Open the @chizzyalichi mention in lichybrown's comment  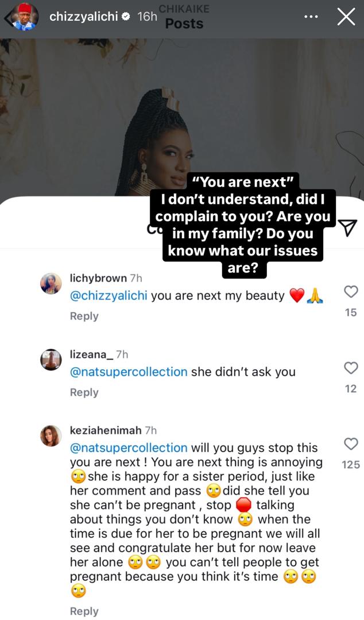tap(108, 296)
